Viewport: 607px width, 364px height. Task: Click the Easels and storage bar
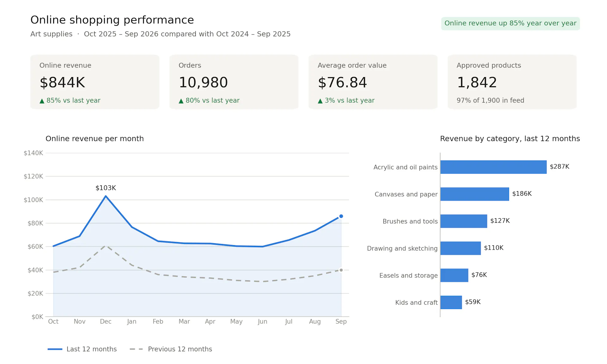click(454, 275)
